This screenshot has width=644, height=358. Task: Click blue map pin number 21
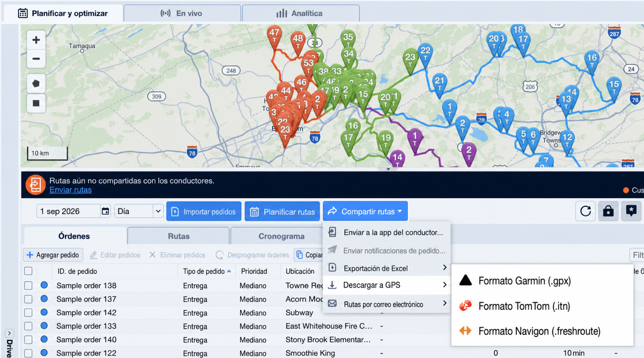pyautogui.click(x=439, y=85)
